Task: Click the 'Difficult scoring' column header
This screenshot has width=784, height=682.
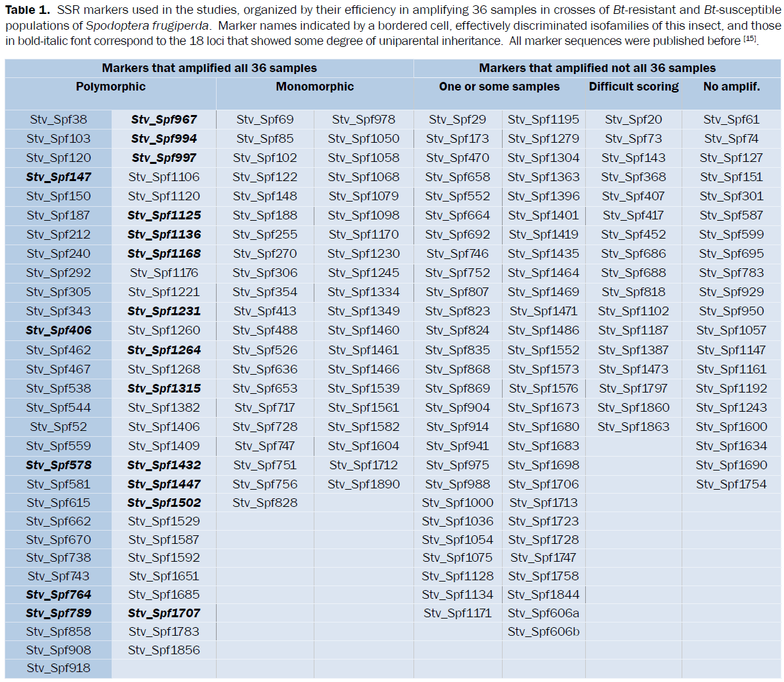Action: (x=633, y=87)
